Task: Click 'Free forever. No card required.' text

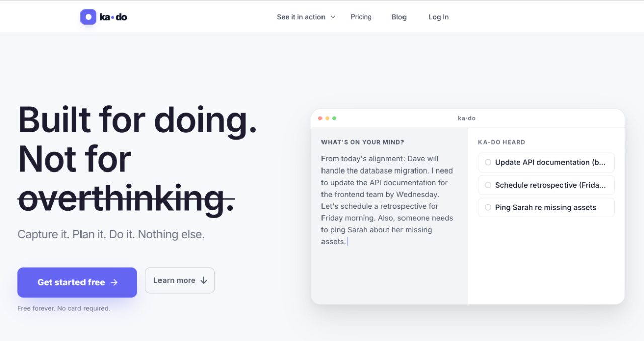Action: [63, 308]
